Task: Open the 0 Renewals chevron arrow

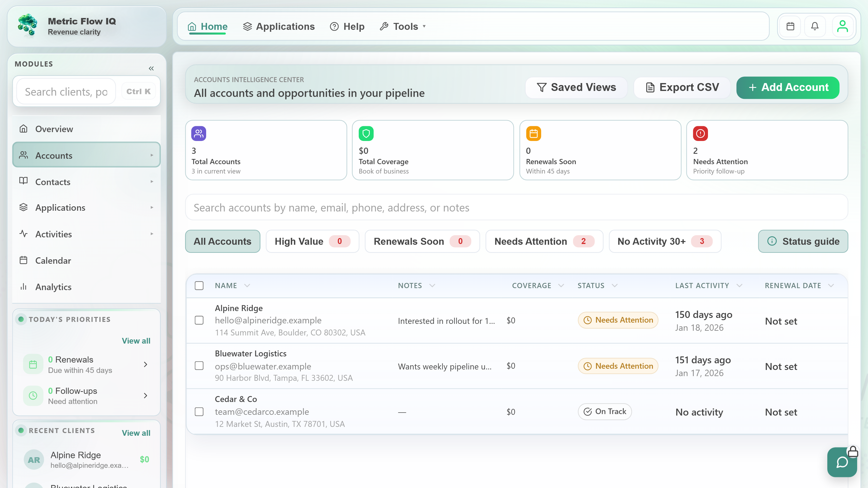Action: [145, 365]
